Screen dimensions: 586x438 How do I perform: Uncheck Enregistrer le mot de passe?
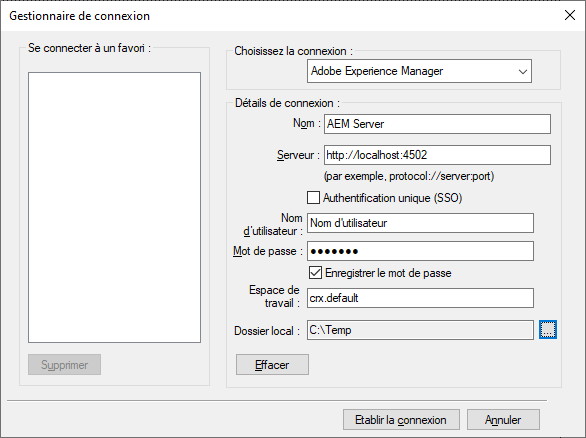[x=315, y=273]
